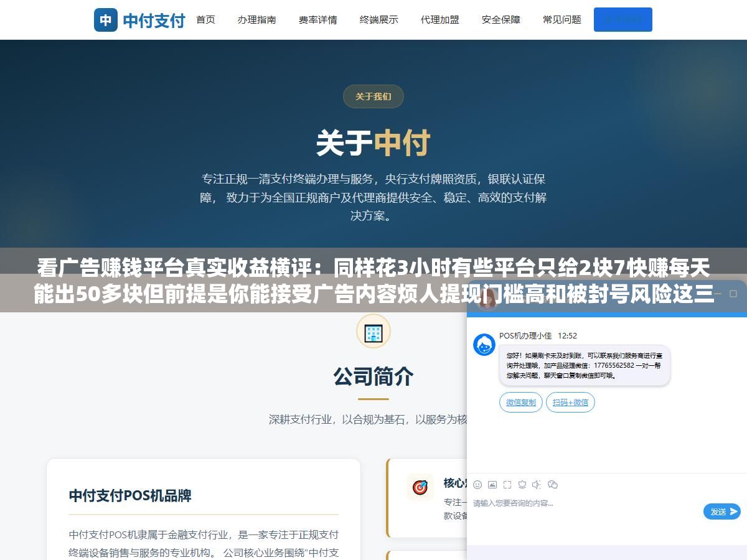Screen dimensions: 747x560
Task: Click the hero paragraph starting 专注正规一清支付终端
Action: coord(373,197)
